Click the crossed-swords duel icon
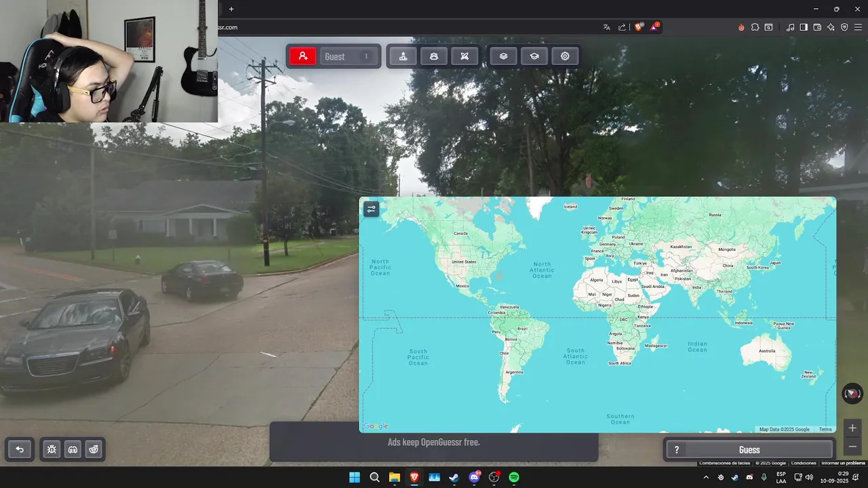Viewport: 868px width, 488px height. click(x=465, y=56)
